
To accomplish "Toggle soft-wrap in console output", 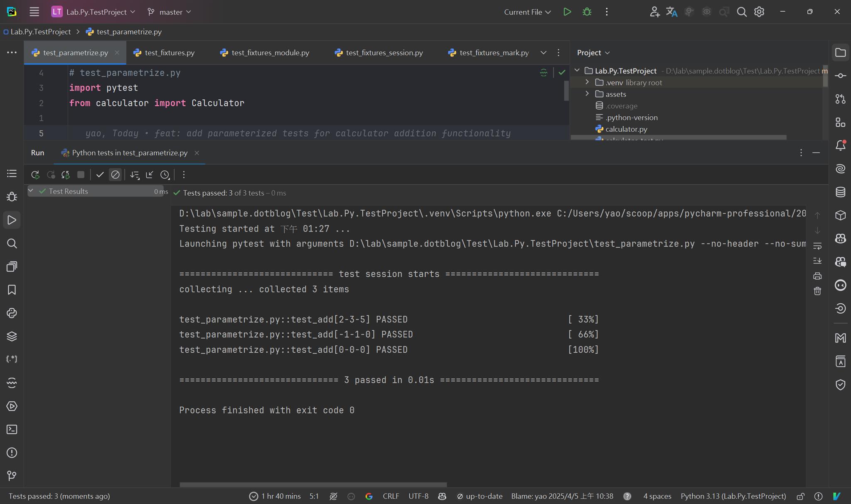I will (x=817, y=246).
